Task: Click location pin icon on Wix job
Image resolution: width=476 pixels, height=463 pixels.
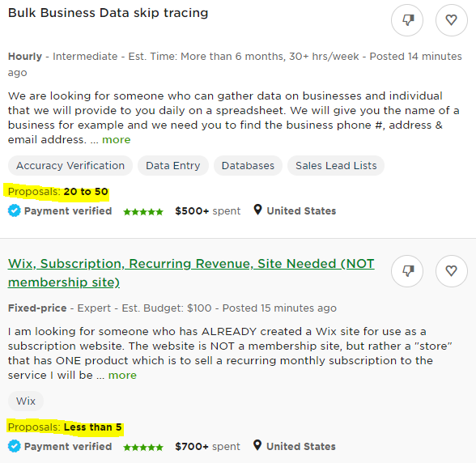Action: [x=257, y=445]
